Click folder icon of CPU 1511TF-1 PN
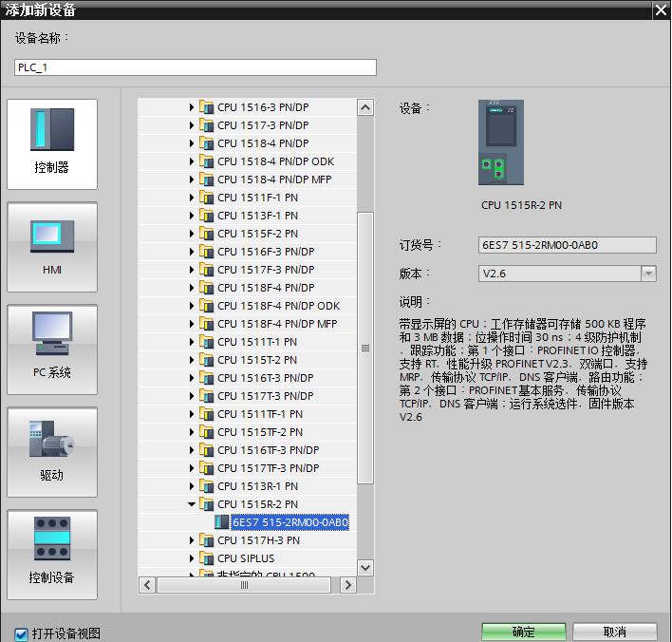 pos(207,414)
